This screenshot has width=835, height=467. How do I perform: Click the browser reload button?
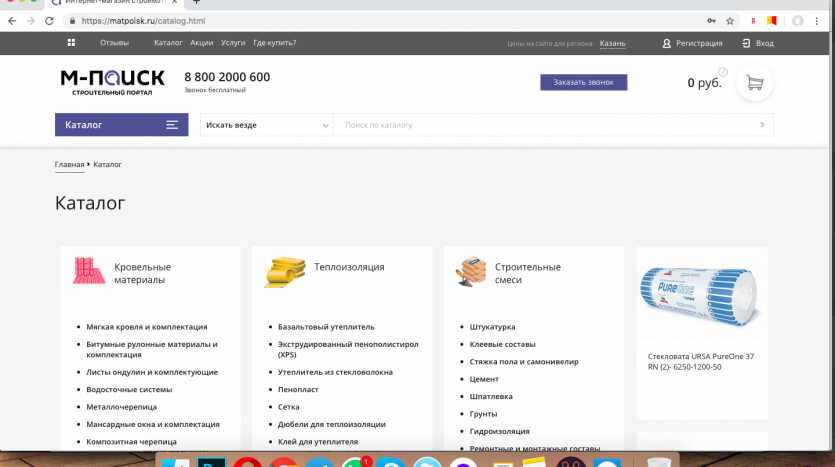click(49, 20)
